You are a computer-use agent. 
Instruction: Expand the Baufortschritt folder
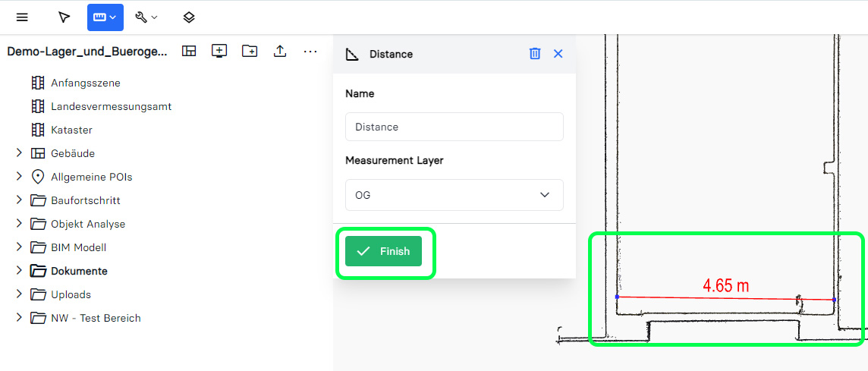(19, 200)
